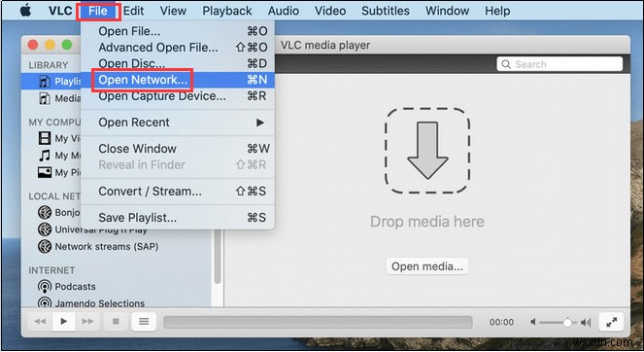
Task: Mute audio with the speaker icon
Action: (x=532, y=322)
